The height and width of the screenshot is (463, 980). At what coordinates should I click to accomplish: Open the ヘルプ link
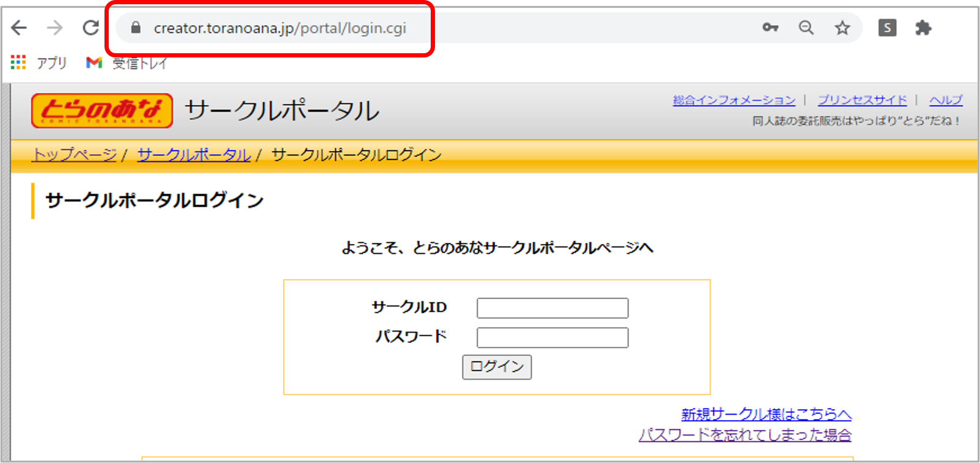pos(946,100)
